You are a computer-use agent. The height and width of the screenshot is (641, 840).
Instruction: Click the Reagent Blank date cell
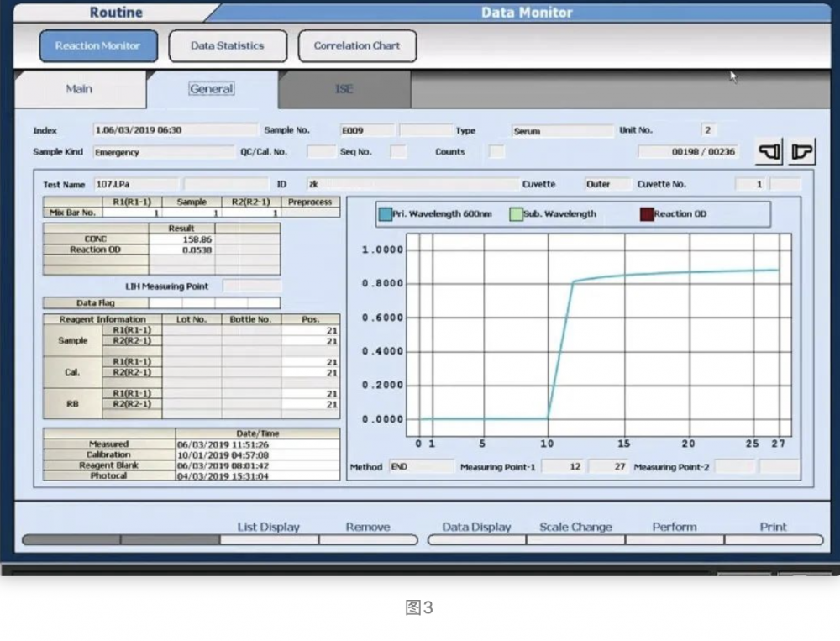[x=257, y=465]
